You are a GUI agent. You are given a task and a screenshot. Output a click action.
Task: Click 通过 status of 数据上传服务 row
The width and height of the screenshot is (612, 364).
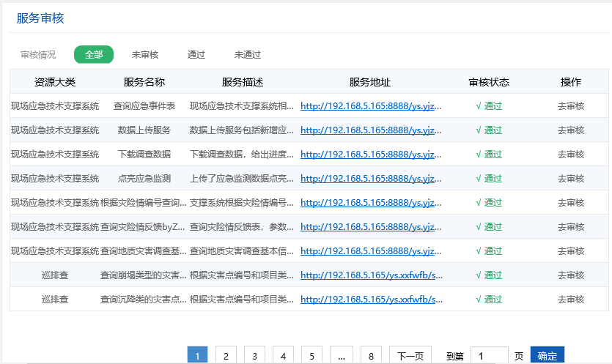[x=489, y=130]
